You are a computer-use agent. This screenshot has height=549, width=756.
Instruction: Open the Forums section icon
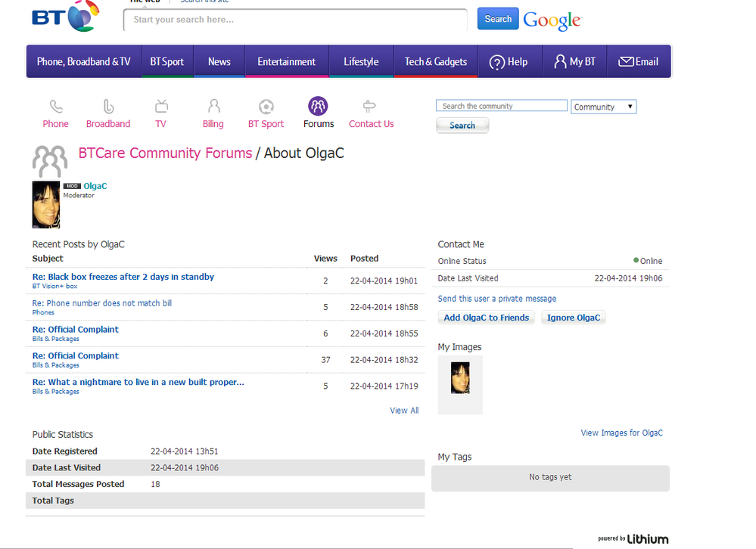pyautogui.click(x=318, y=106)
